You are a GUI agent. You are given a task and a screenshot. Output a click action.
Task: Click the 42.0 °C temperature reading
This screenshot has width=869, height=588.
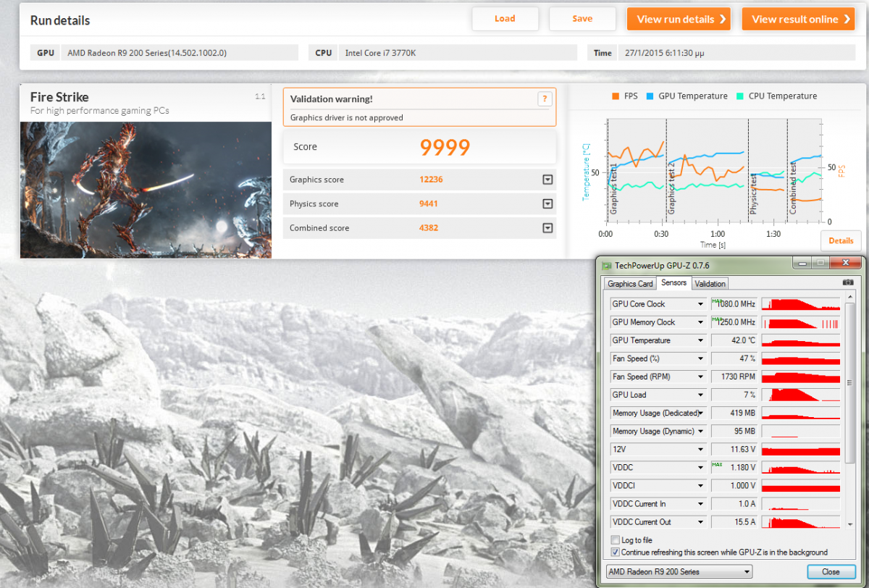pos(734,340)
